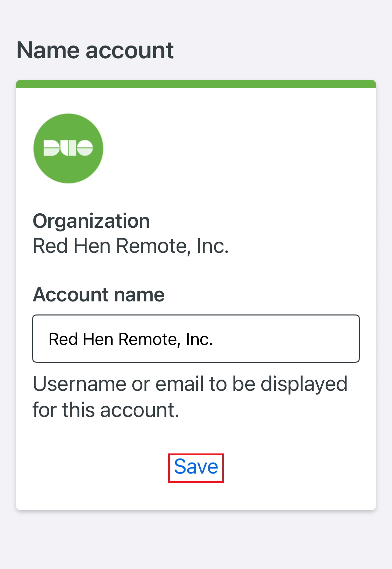
Task: Click the "Name account" page heading
Action: pyautogui.click(x=95, y=50)
